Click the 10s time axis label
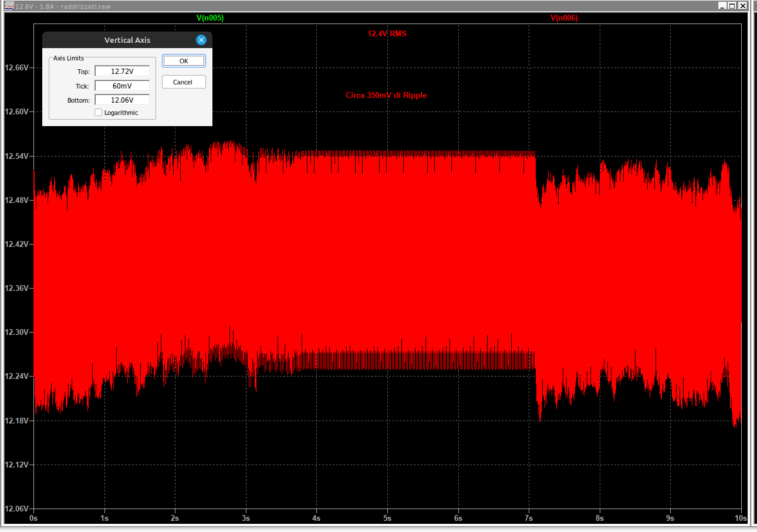 tap(741, 519)
